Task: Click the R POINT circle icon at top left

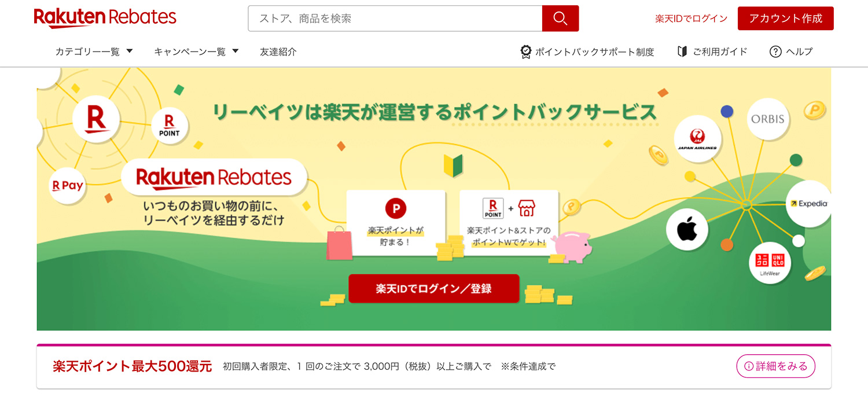Action: pyautogui.click(x=169, y=125)
